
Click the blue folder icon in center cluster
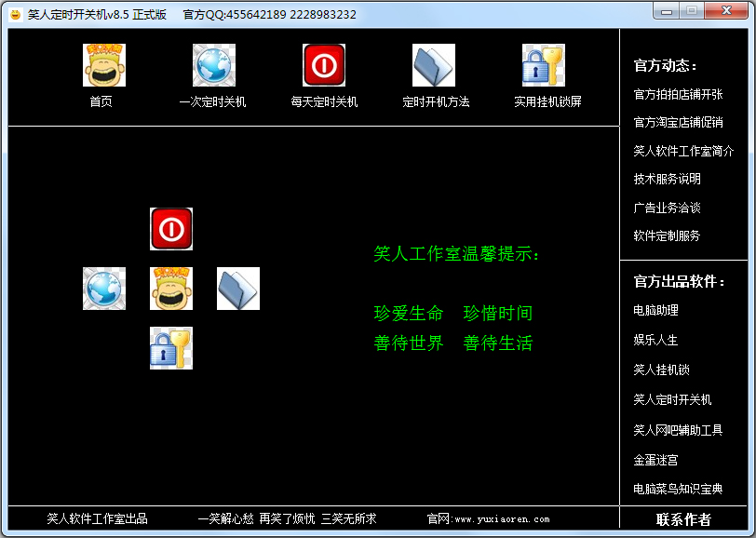tap(238, 289)
